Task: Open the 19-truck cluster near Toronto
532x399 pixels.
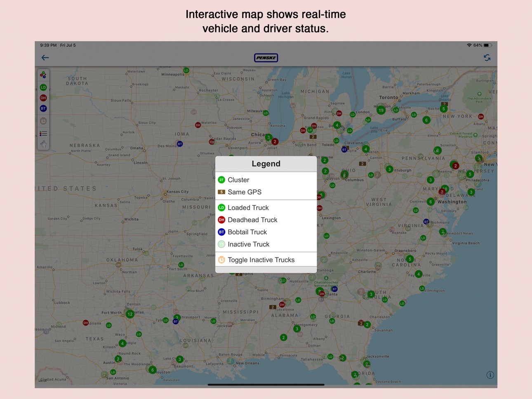Action: 381,110
